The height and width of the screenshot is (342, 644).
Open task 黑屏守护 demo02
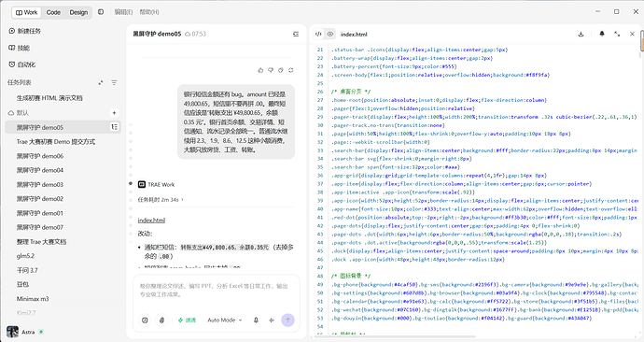pos(40,199)
